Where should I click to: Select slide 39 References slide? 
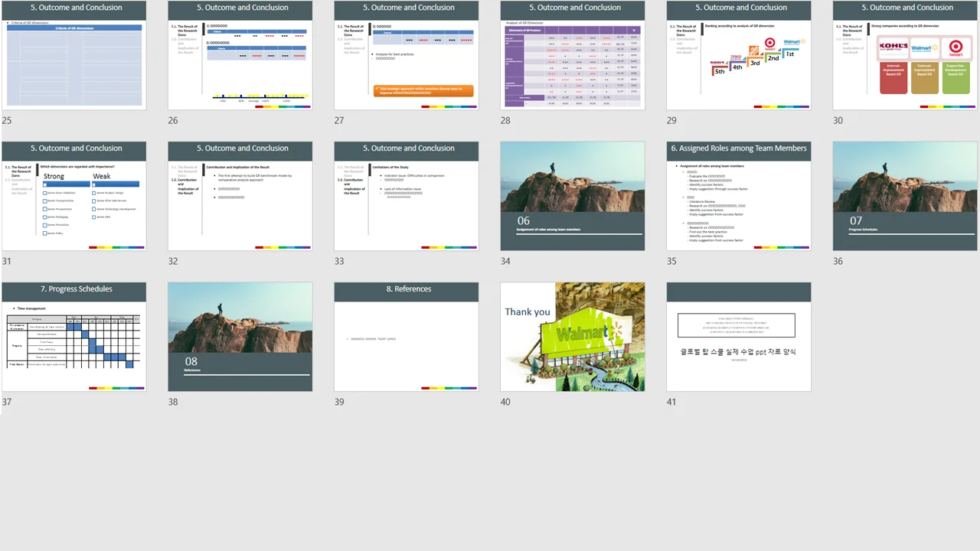tap(407, 337)
